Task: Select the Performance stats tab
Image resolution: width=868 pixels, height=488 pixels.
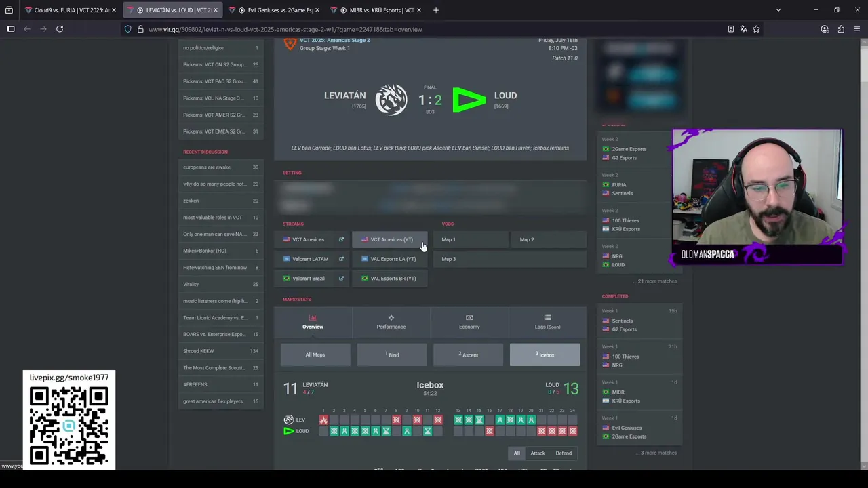Action: 391,322
